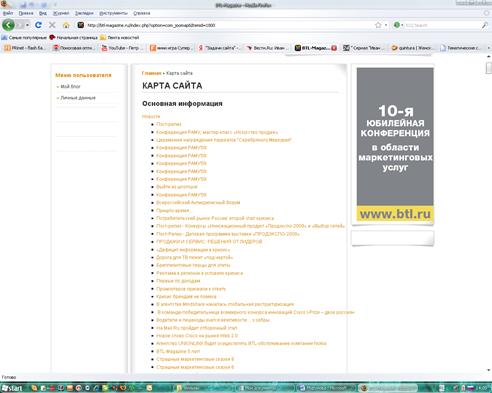Screen dimensions: 492x393
Task: Click the taskbar clock
Action: (482, 388)
